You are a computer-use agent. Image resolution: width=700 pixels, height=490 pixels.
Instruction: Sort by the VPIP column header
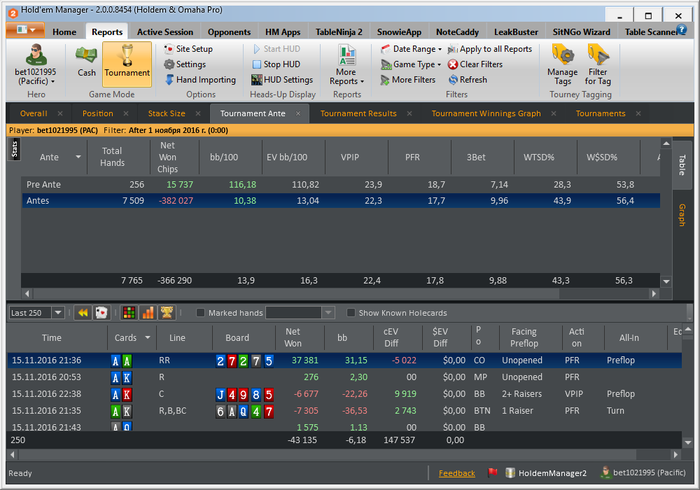coord(350,157)
